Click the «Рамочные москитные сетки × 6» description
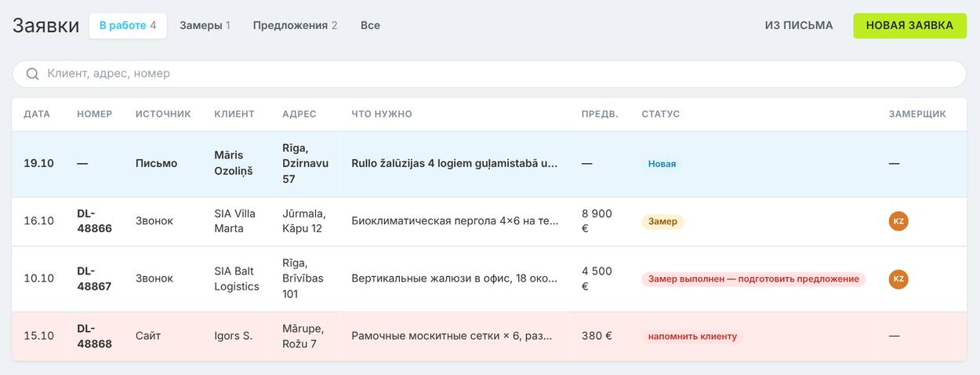Image resolution: width=980 pixels, height=375 pixels. (x=452, y=336)
